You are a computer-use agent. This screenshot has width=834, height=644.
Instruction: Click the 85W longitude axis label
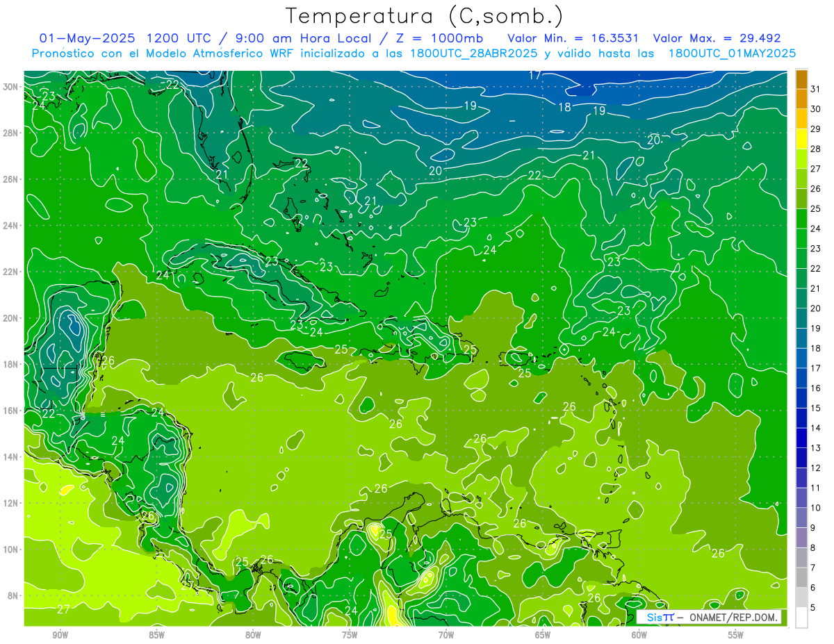coord(156,635)
